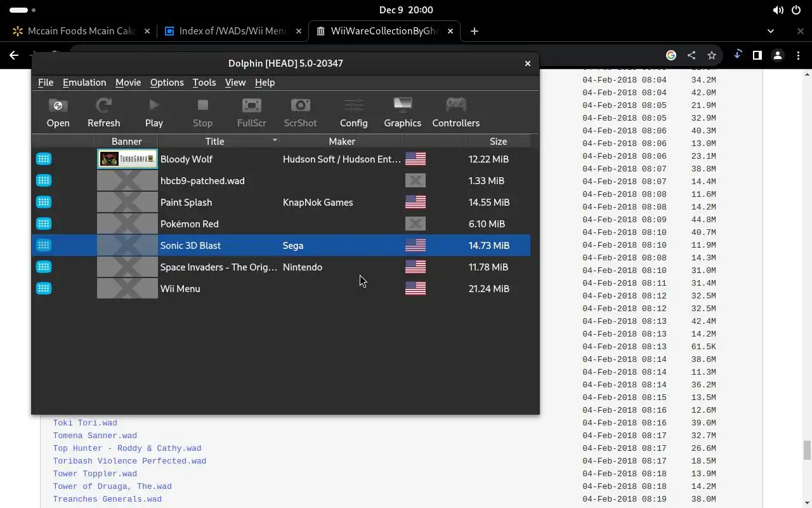The image size is (812, 508).
Task: Start emulation with the Play button
Action: (x=154, y=113)
